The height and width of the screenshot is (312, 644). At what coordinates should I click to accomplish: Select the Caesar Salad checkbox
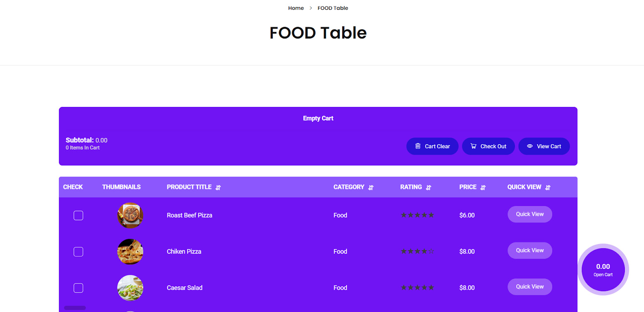[x=78, y=288]
